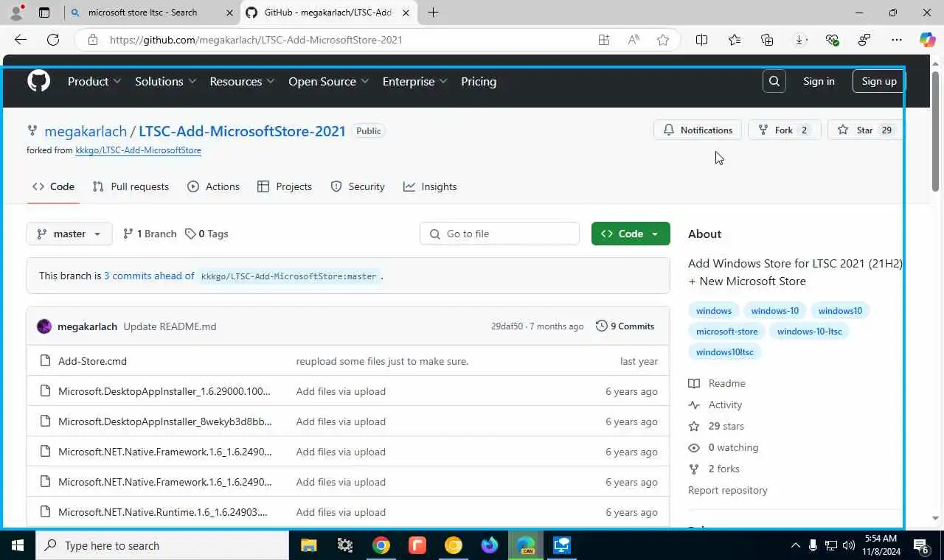Select the windows10ltsc topic tag
This screenshot has height=560, width=944.
pos(725,351)
